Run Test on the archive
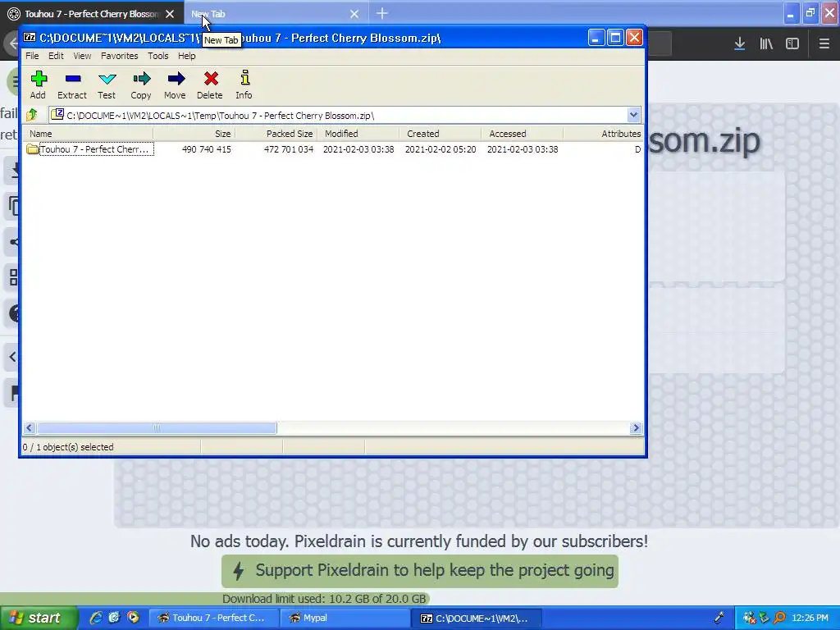This screenshot has height=630, width=840. 107,85
